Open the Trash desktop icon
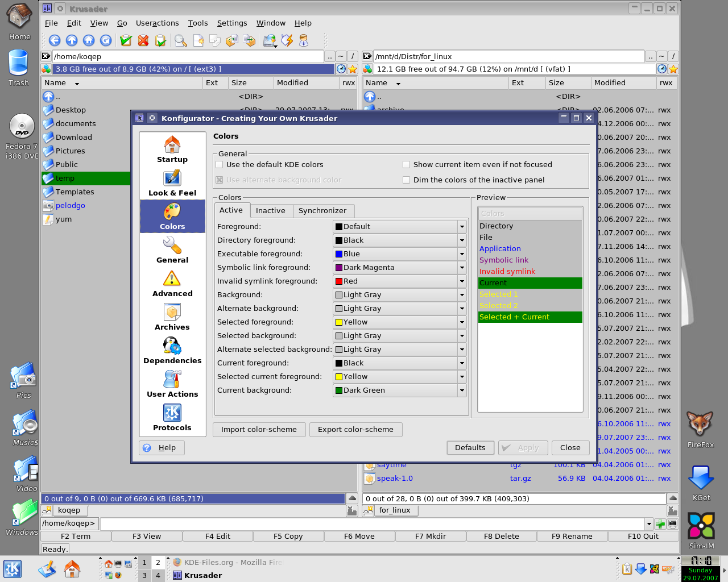Viewport: 728px width, 582px height. coord(19,68)
